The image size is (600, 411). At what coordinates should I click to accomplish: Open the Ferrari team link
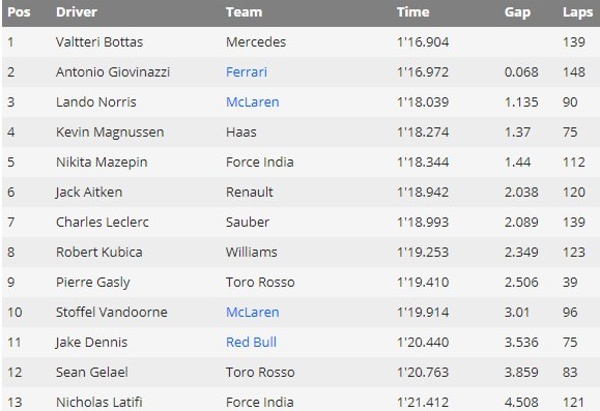tap(247, 72)
